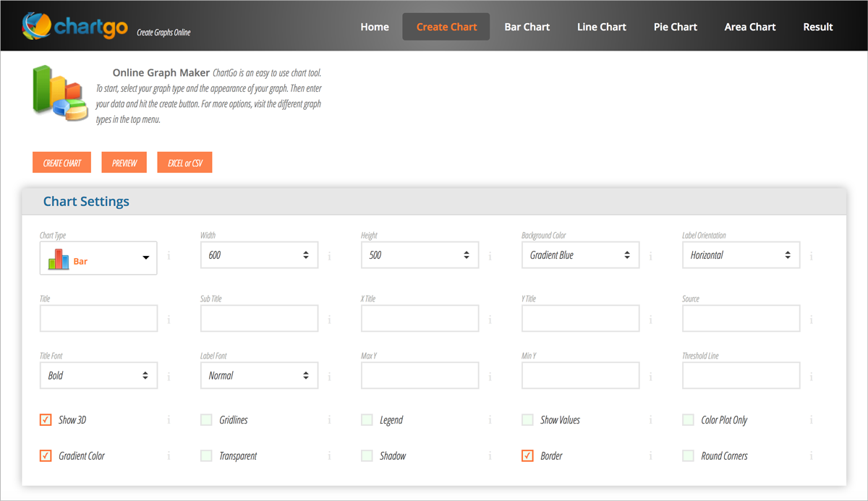The image size is (868, 501).
Task: Click inside the X Title input field
Action: (420, 318)
